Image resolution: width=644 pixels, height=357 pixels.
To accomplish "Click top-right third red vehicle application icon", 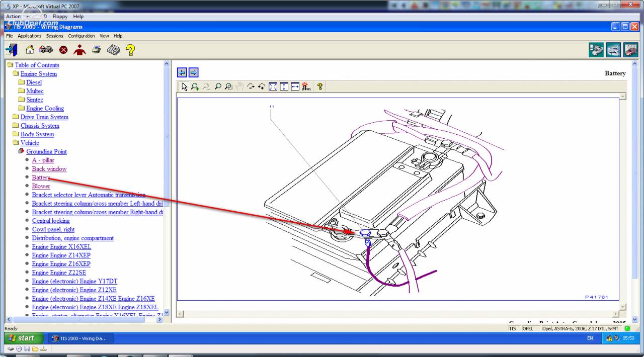I will (630, 50).
